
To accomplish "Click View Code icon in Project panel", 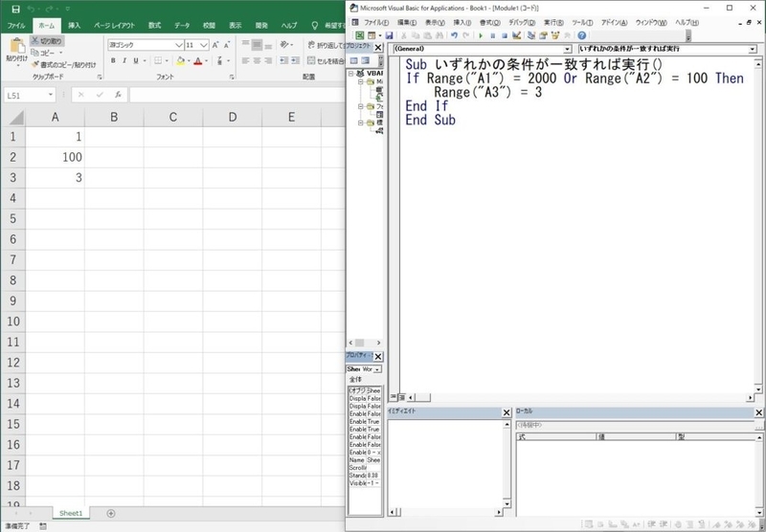I will click(353, 60).
